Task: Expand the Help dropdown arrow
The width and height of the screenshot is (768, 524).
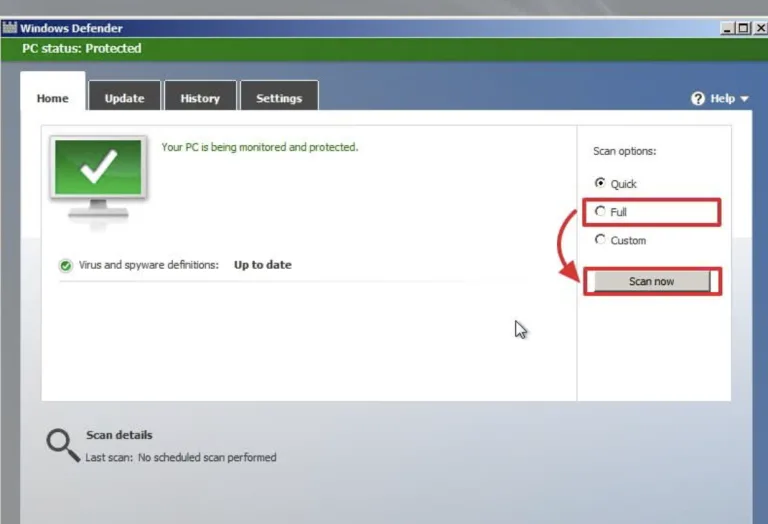Action: tap(744, 99)
